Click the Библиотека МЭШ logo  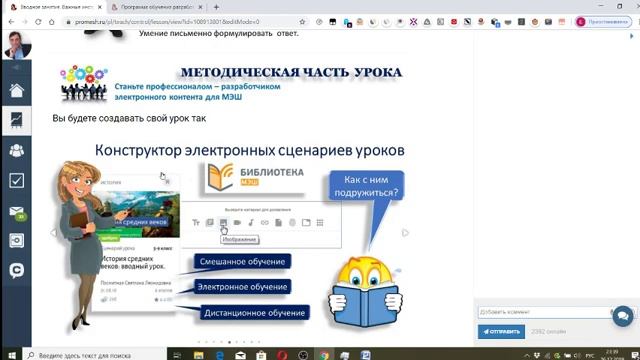pos(256,177)
